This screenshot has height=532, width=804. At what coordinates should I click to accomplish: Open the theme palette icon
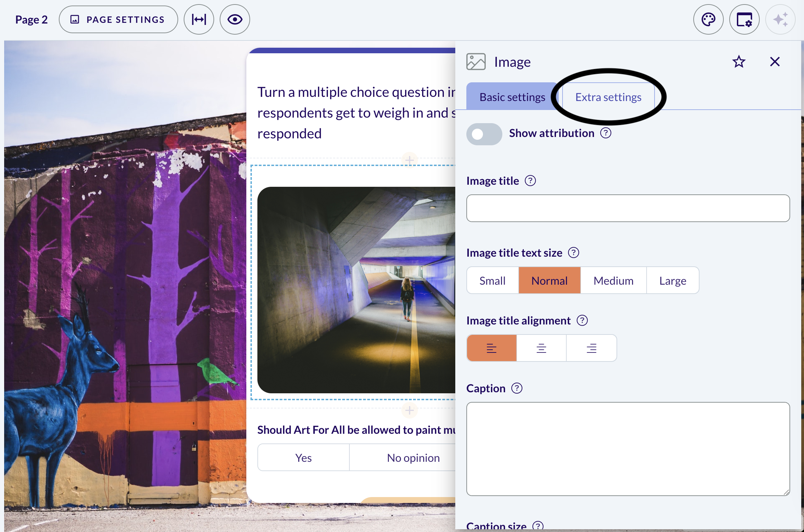[709, 19]
